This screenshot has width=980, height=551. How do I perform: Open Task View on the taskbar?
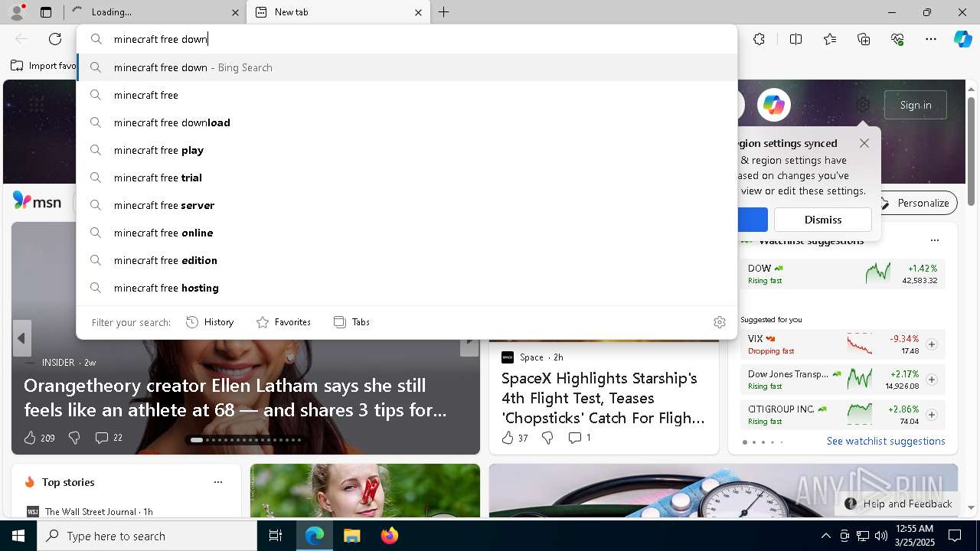276,536
